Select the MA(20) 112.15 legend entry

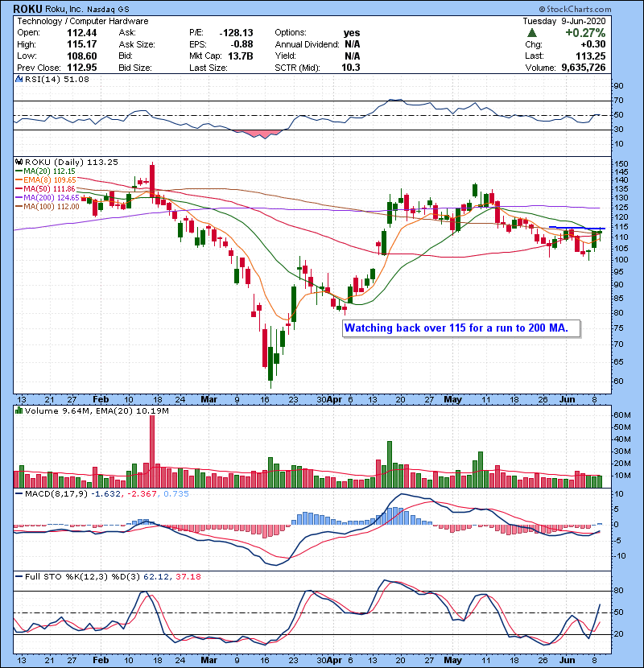[x=45, y=171]
